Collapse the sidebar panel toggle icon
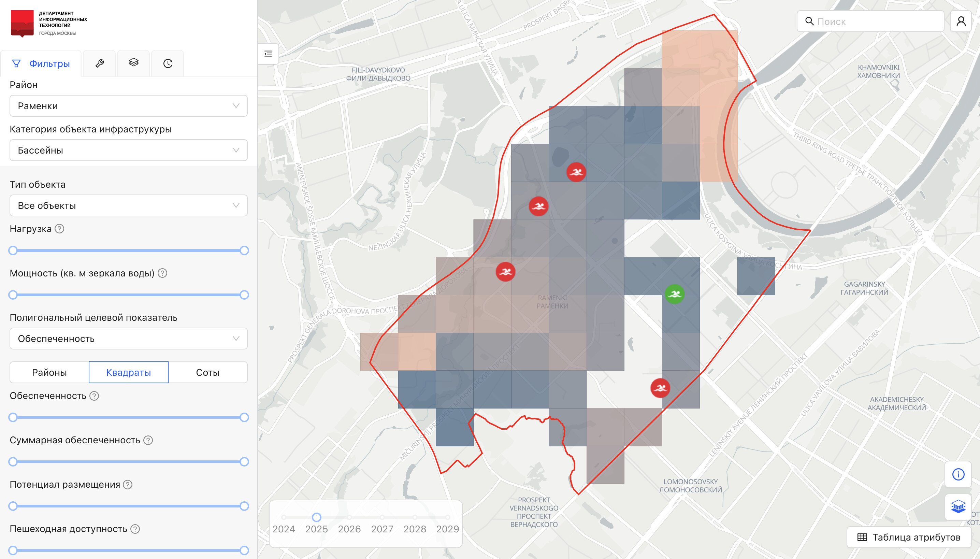Viewport: 980px width, 559px height. (x=268, y=54)
